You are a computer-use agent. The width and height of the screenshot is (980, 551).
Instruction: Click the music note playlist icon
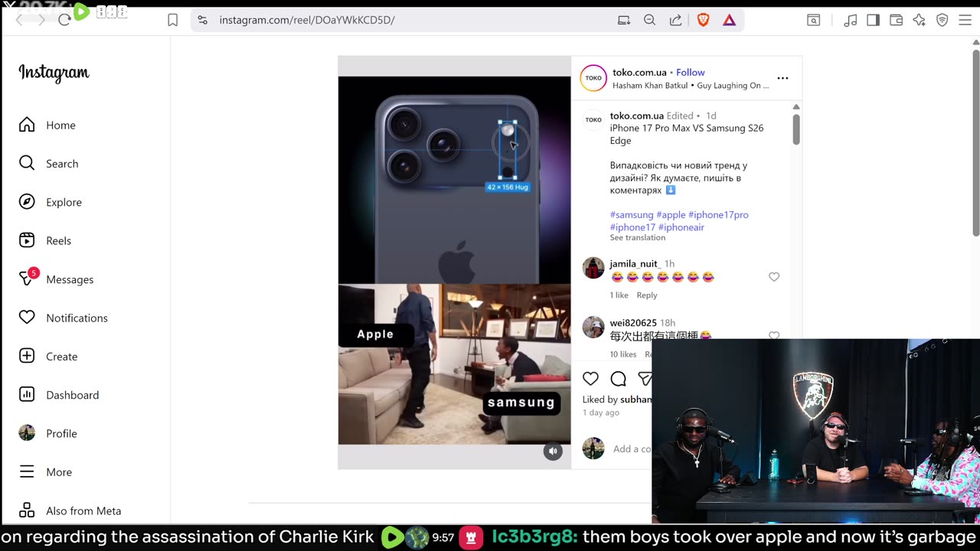850,21
